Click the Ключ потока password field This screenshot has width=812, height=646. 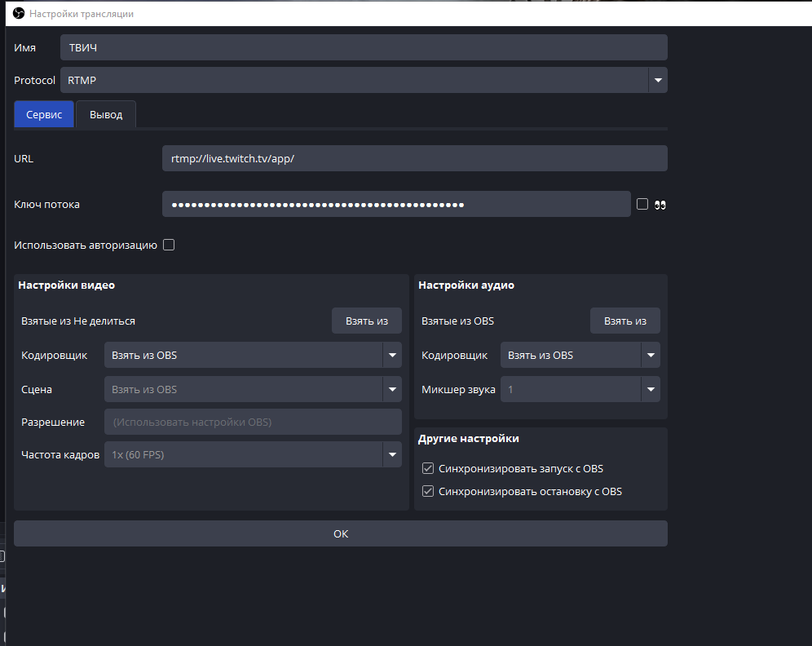[x=396, y=204]
